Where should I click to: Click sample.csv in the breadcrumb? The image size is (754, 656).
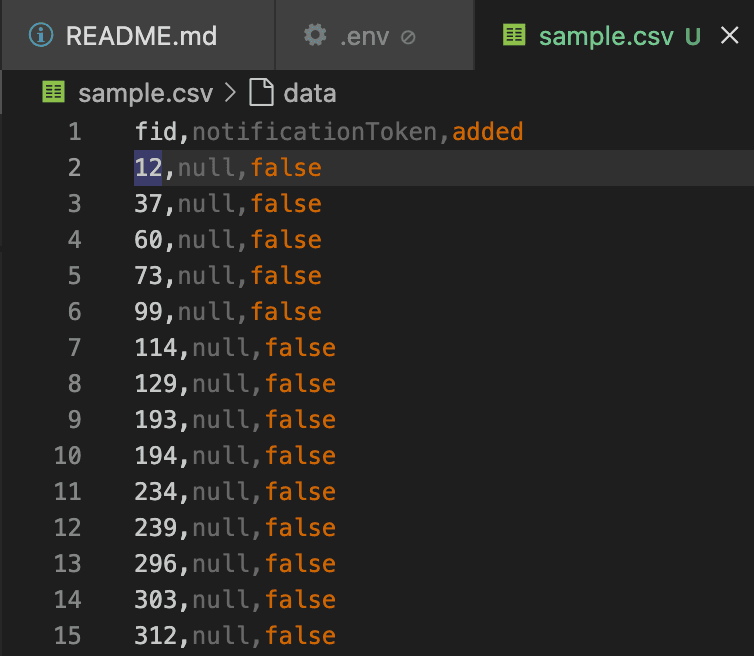145,93
